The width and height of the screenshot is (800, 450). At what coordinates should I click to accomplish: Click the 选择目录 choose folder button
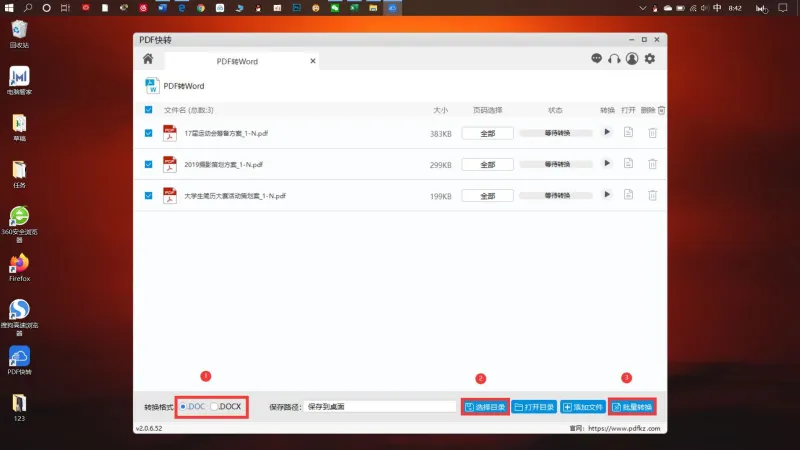pyautogui.click(x=485, y=407)
